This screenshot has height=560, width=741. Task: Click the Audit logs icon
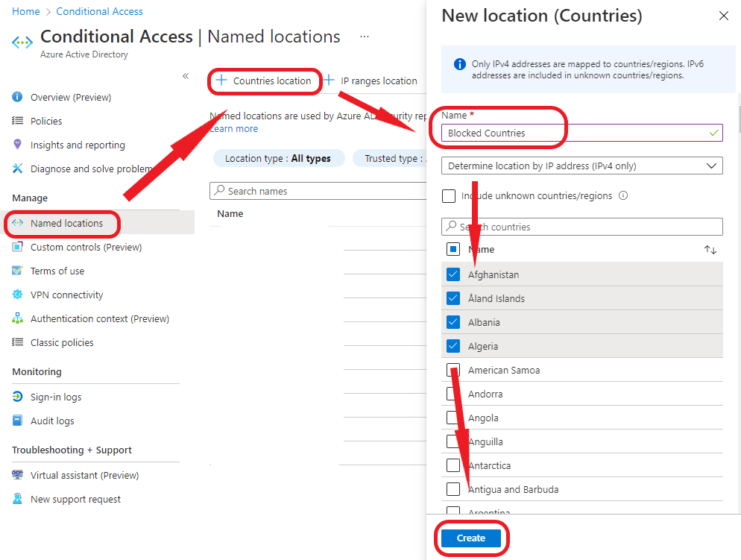click(x=17, y=421)
